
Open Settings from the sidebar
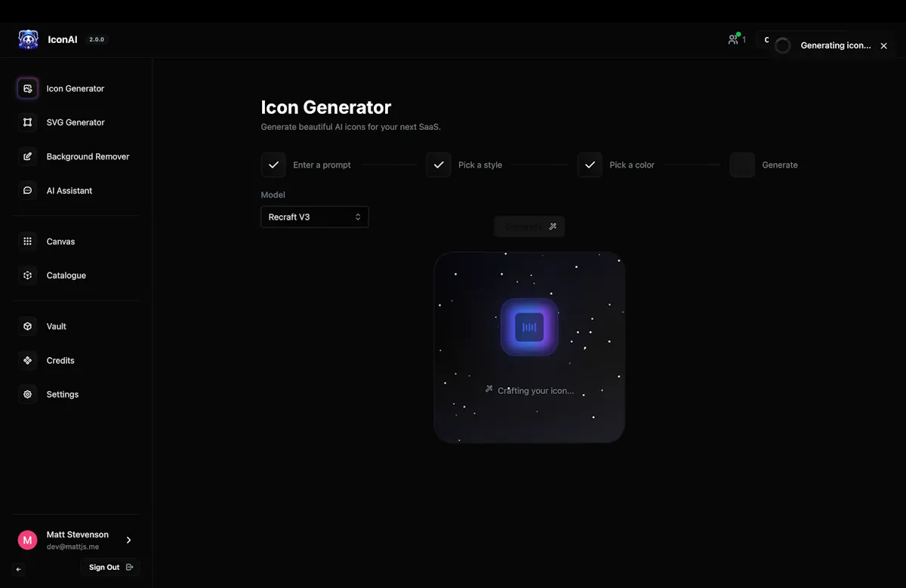pos(75,394)
